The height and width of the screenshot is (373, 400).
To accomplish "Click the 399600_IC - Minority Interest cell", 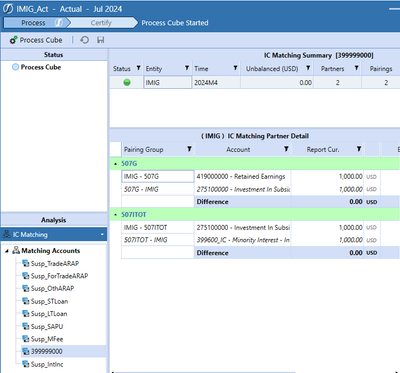I will click(243, 240).
